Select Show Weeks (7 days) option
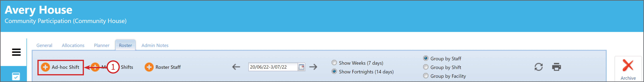644x82 pixels. coord(334,62)
